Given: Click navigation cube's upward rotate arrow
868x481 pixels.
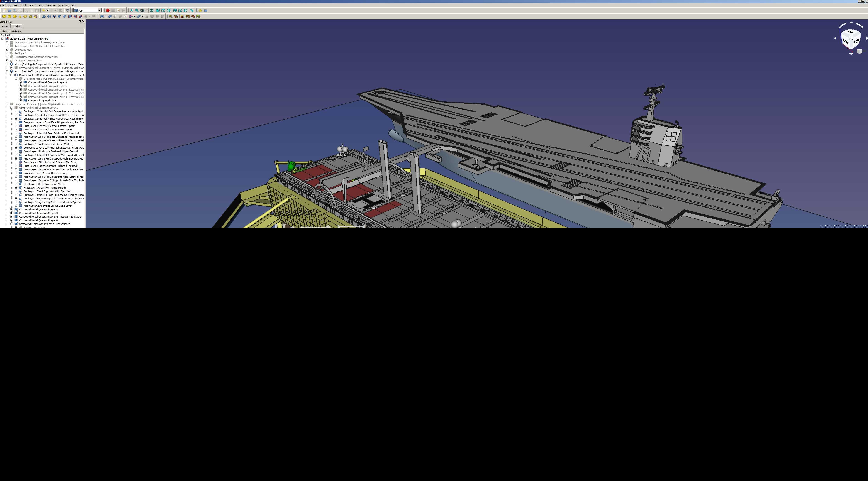Looking at the screenshot, I should coord(851,23).
